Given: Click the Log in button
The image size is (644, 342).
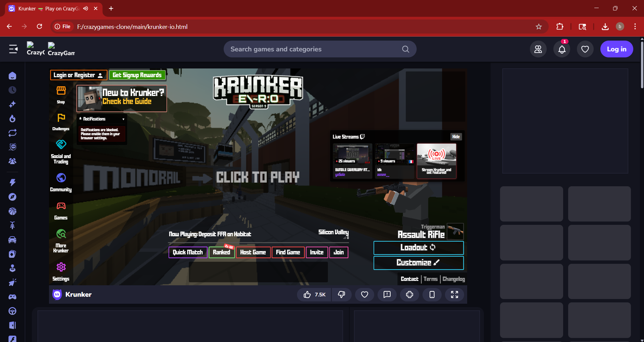Looking at the screenshot, I should [616, 49].
